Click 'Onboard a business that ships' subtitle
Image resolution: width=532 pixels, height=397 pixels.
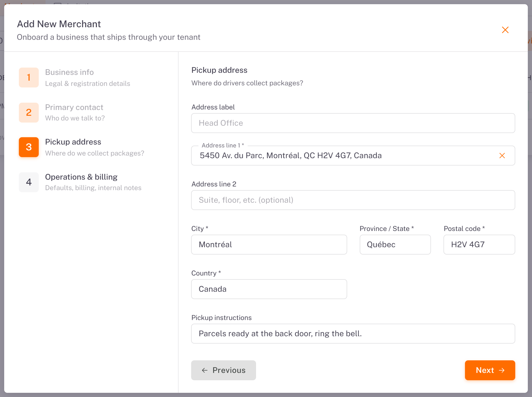pos(109,37)
